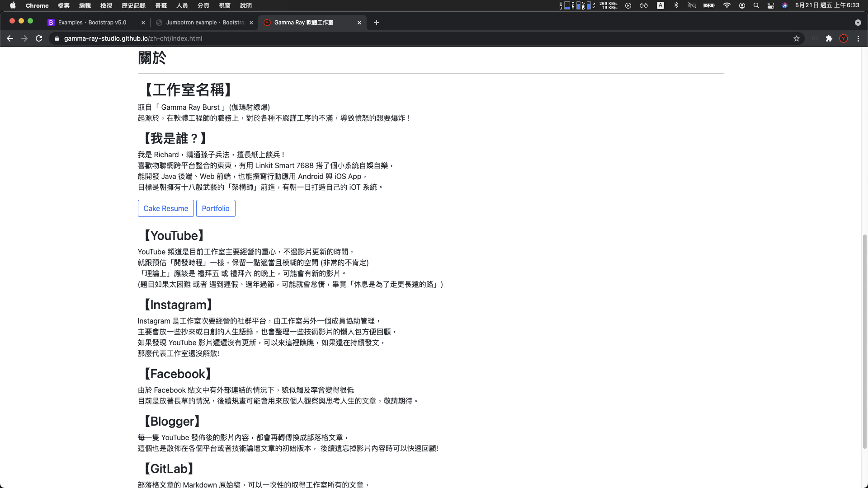Open the 書籤 menu
Screen dimensions: 868x488
pos(161,5)
